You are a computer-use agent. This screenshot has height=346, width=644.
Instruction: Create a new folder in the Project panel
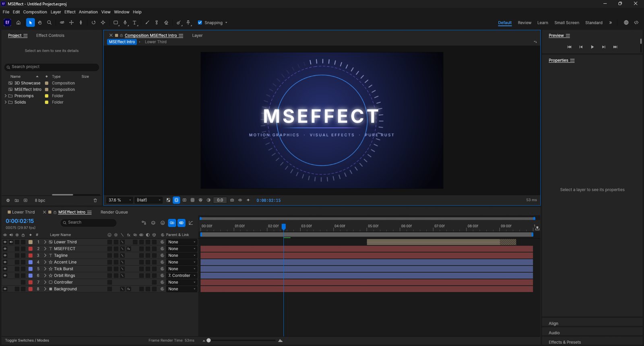coord(17,200)
